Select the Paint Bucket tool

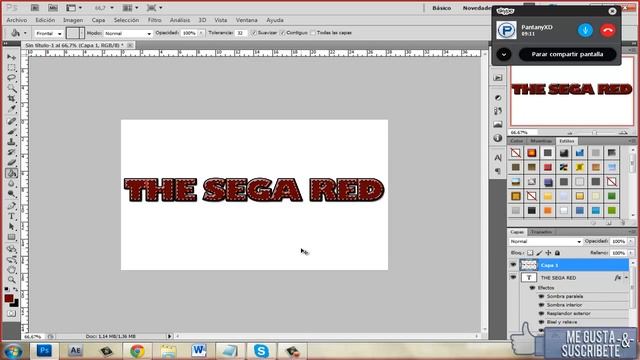tap(11, 173)
